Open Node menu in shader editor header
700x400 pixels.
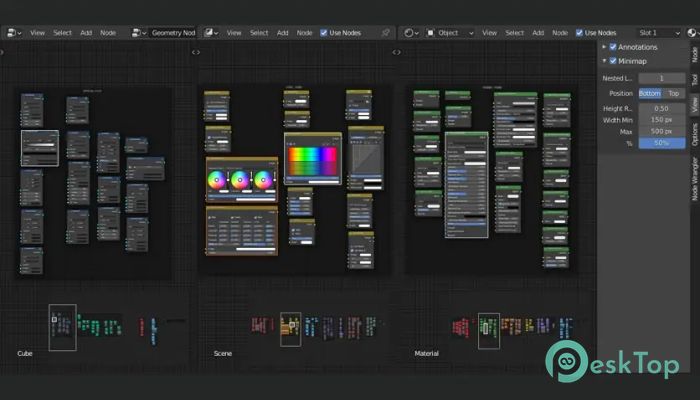coord(560,33)
